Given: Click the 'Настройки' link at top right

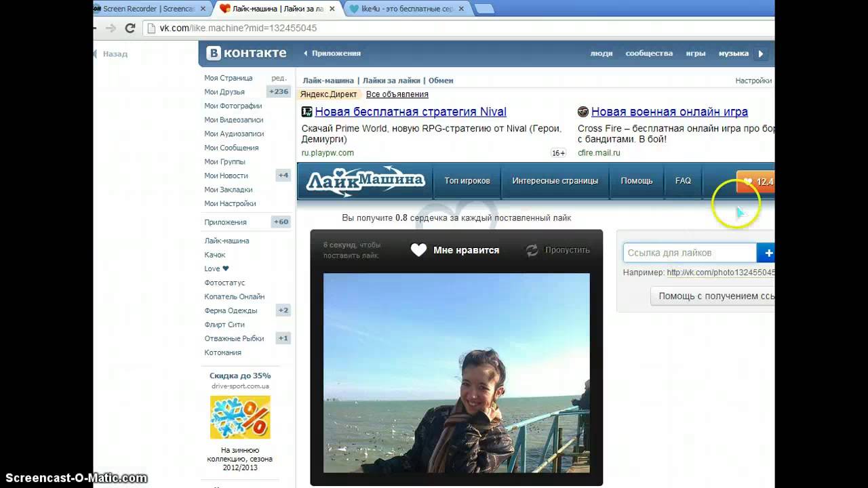Looking at the screenshot, I should (x=753, y=81).
